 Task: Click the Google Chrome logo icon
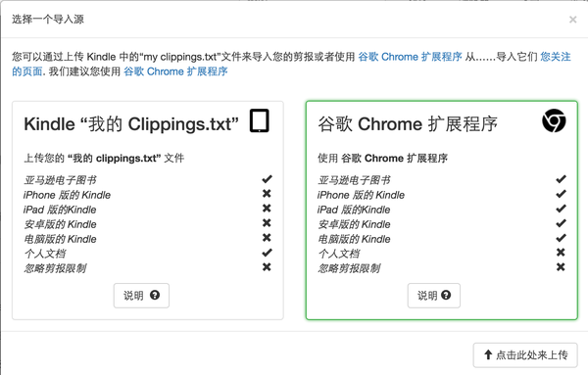(x=554, y=120)
